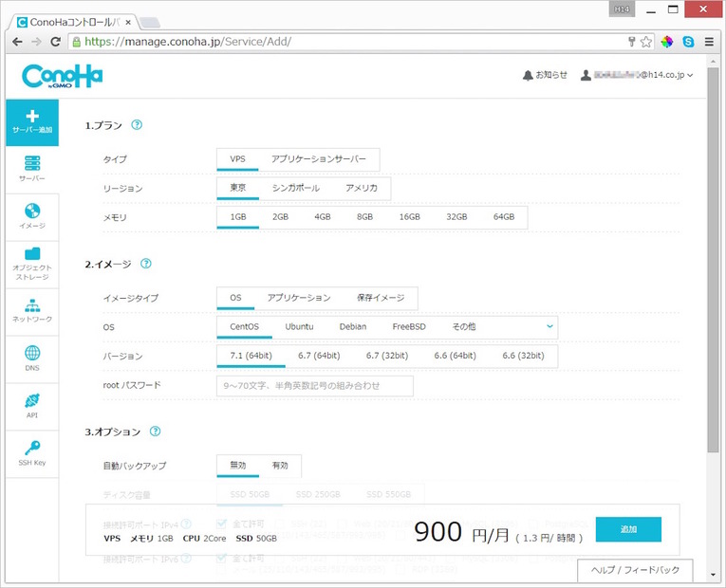Select VPS type
Viewport: 726px width, 588px height.
pyautogui.click(x=237, y=159)
